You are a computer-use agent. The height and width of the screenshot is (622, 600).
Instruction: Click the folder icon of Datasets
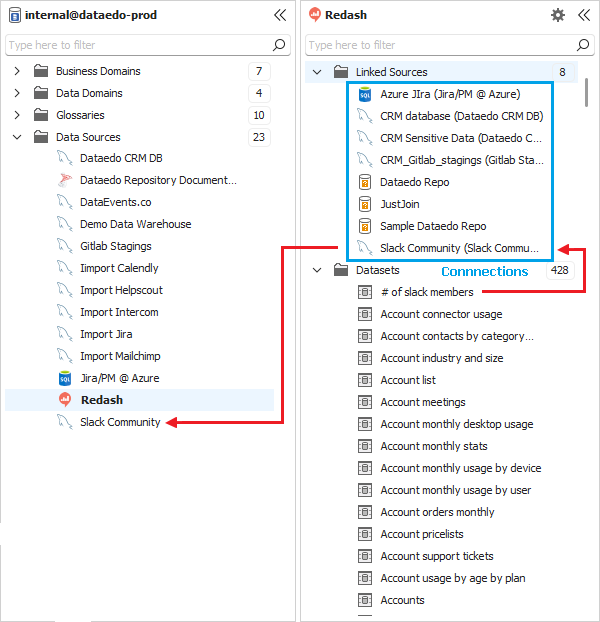tap(341, 270)
